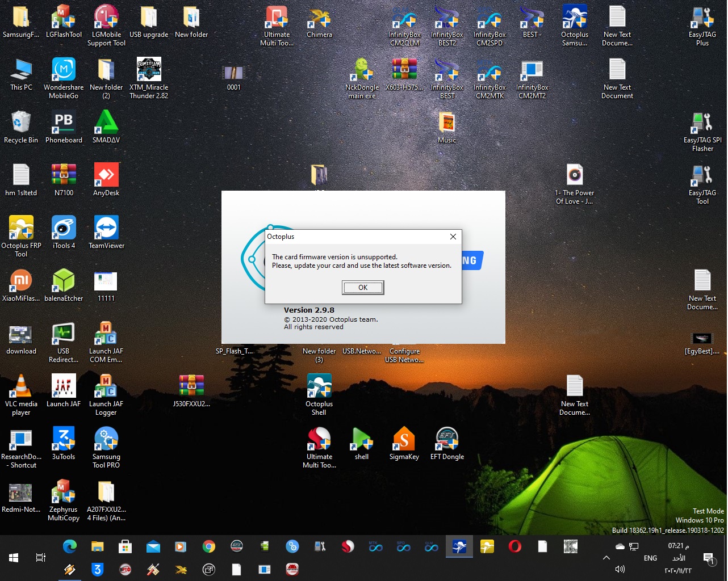Launch InfinityBox CM2MTK
This screenshot has height=581, width=728.
coord(489,78)
